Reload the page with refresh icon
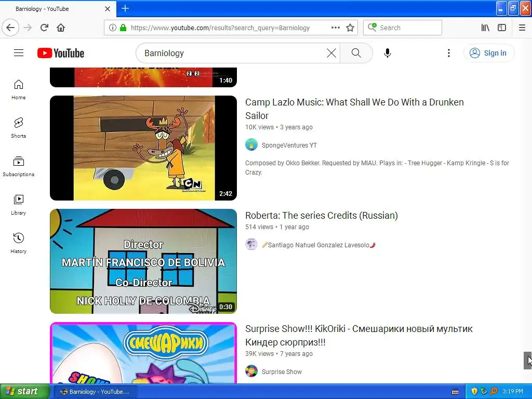Viewport: 532px width, 399px height. coord(44,28)
